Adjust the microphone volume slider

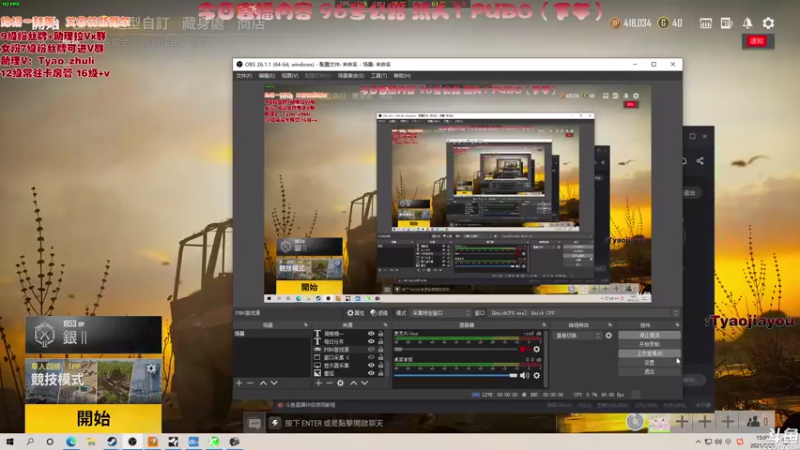456,349
